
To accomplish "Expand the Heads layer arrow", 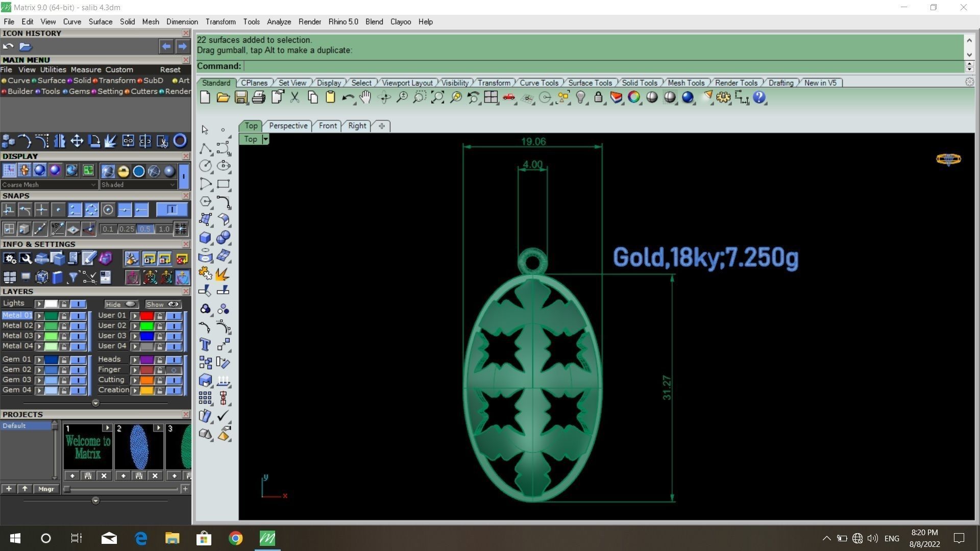I will pos(135,360).
